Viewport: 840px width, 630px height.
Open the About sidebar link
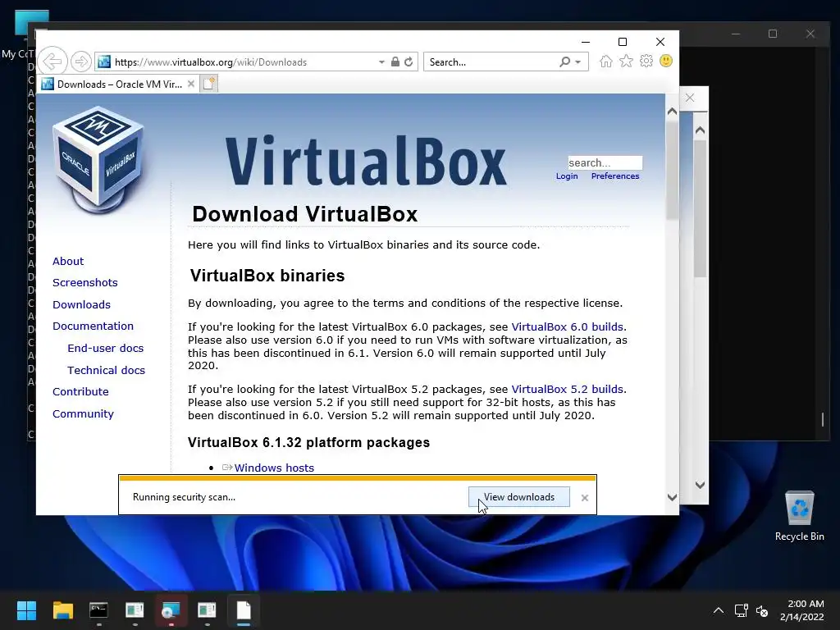(x=68, y=261)
